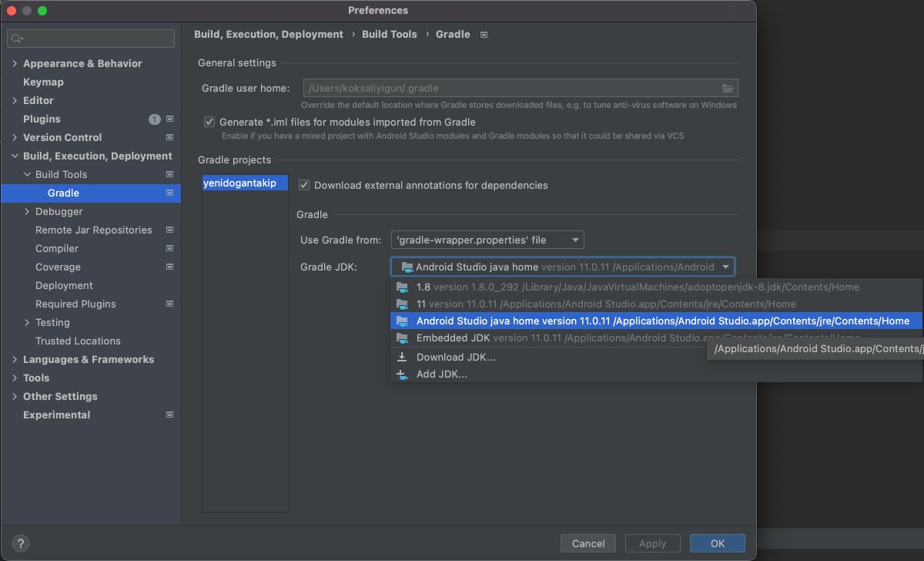The width and height of the screenshot is (924, 561).
Task: Click the search magnifier icon in settings search
Action: coord(17,39)
